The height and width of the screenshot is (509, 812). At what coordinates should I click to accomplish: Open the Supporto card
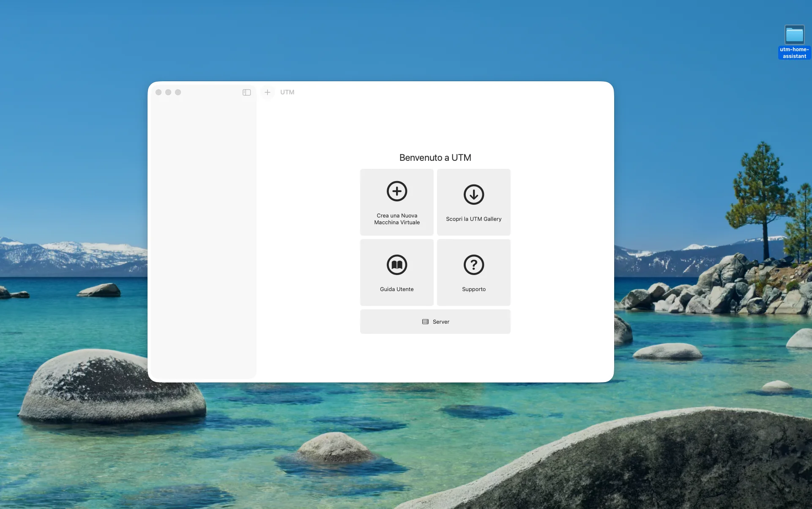[473, 272]
